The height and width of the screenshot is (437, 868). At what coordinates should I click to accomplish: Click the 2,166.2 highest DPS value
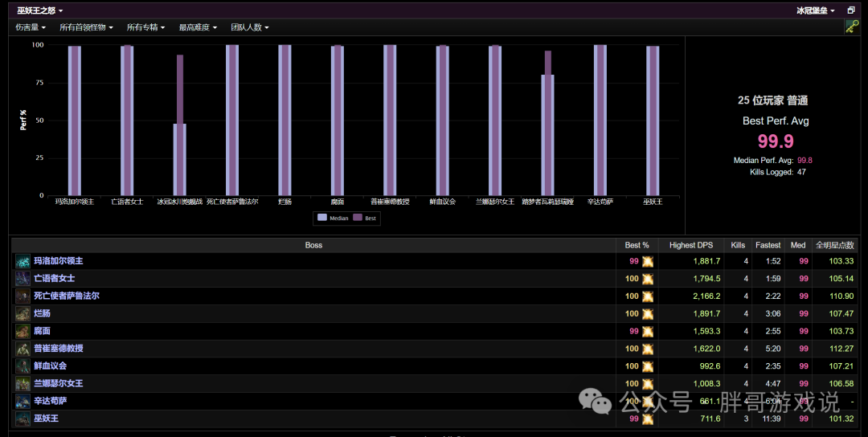tap(707, 296)
